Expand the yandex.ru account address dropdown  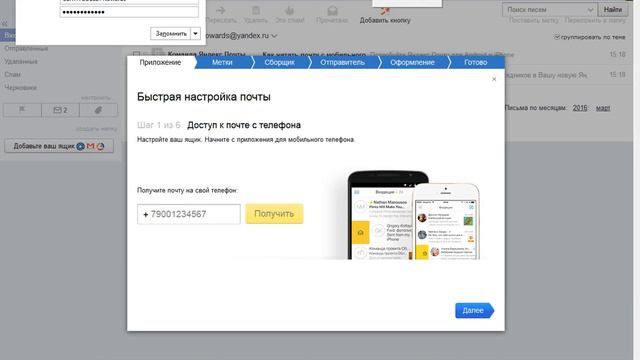pos(274,36)
